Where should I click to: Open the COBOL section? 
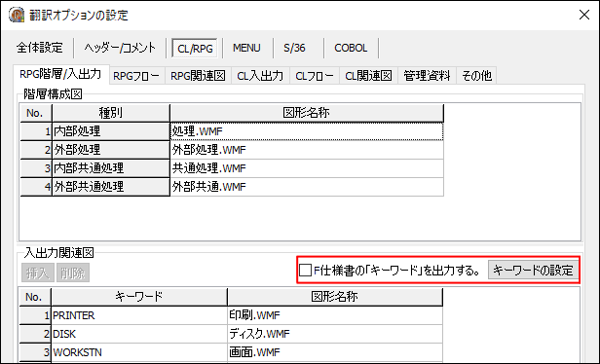coord(351,48)
